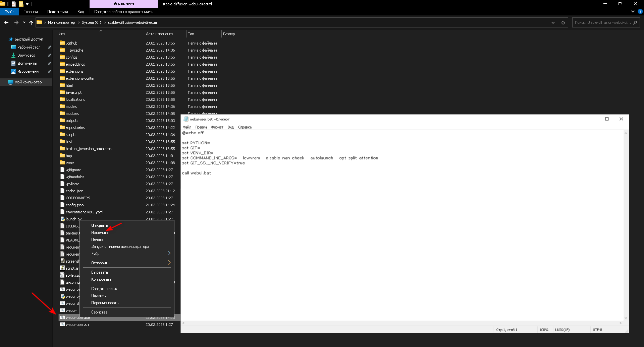Switch to Главная ribbon tab

coord(31,12)
